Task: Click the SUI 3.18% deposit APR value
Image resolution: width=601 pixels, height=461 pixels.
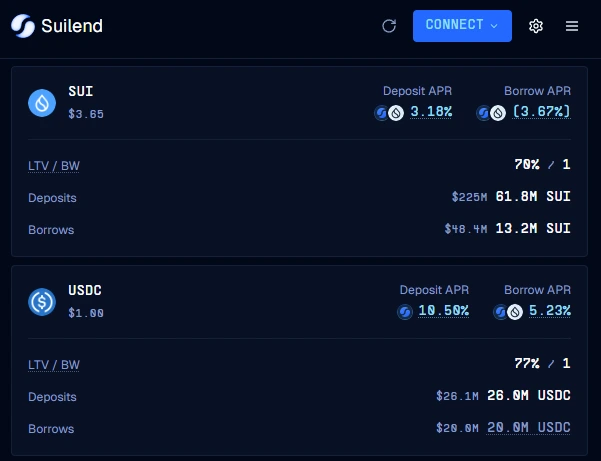Action: (431, 112)
